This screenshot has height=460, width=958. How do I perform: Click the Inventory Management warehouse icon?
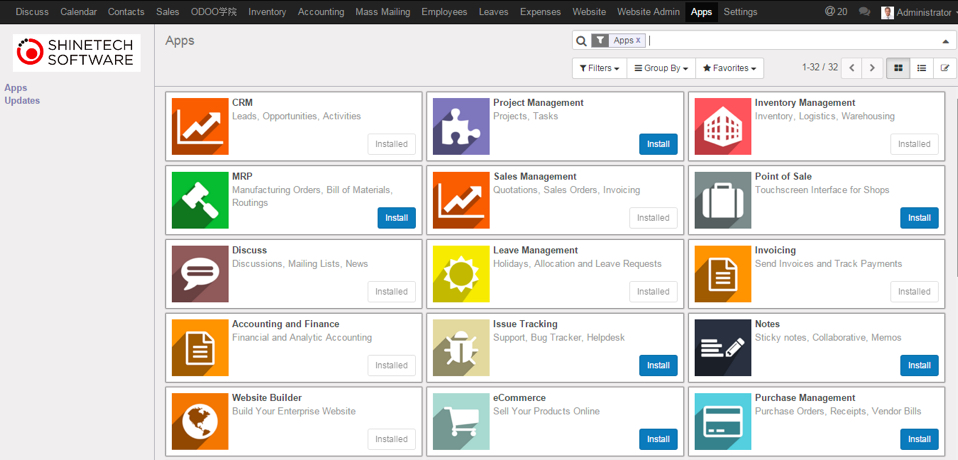[x=723, y=126]
